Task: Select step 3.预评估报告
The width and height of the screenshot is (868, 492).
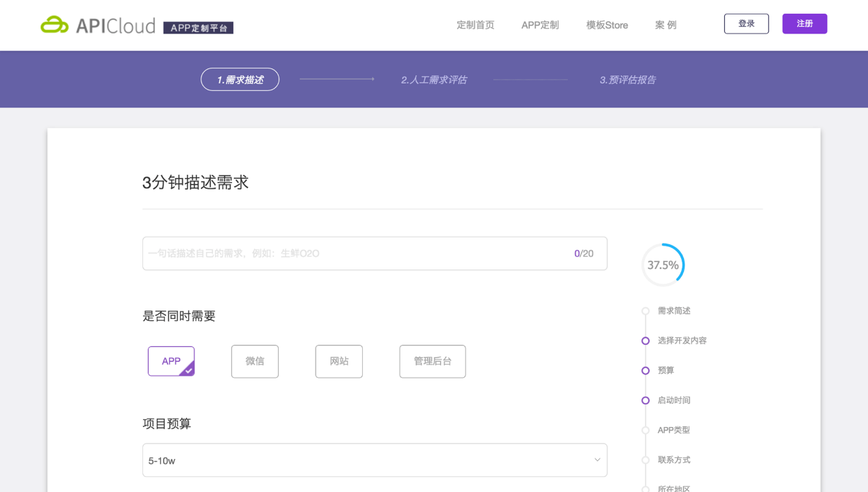Action: point(628,79)
